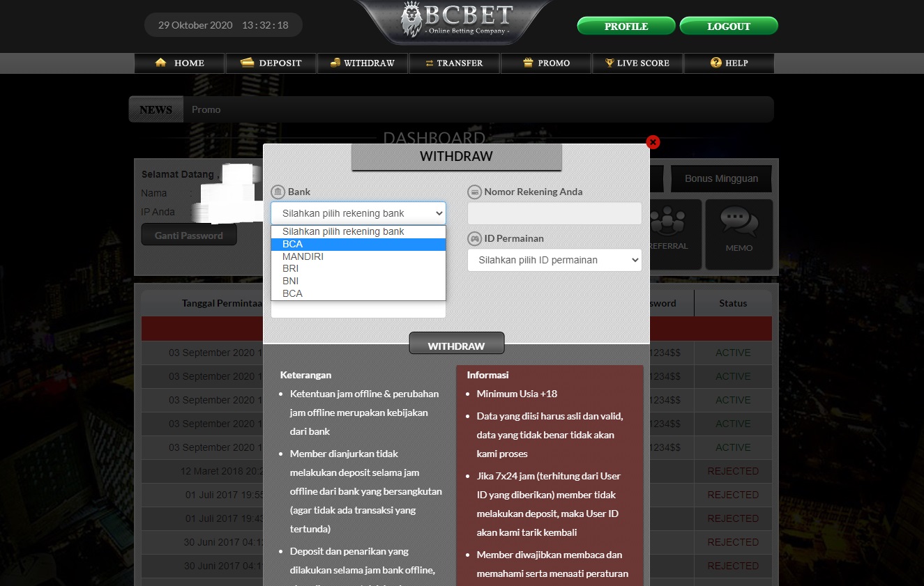The image size is (924, 586).
Task: Pick BNI from the bank options
Action: pyautogui.click(x=291, y=281)
